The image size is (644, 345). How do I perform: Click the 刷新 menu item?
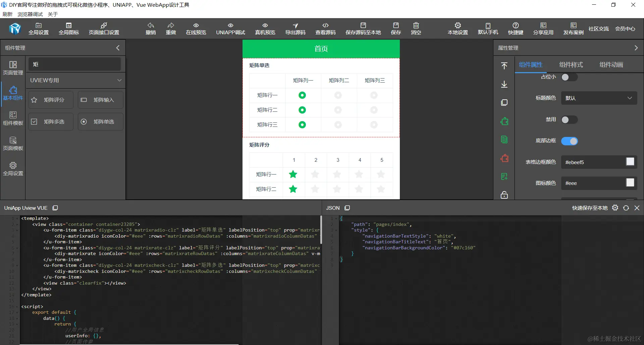point(7,14)
